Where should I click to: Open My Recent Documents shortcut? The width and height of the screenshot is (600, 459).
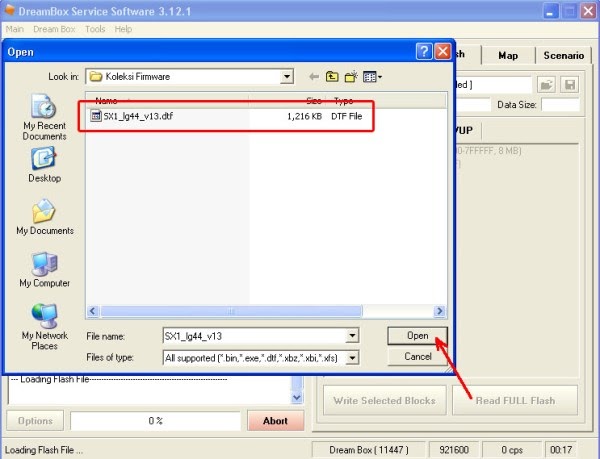[x=44, y=117]
